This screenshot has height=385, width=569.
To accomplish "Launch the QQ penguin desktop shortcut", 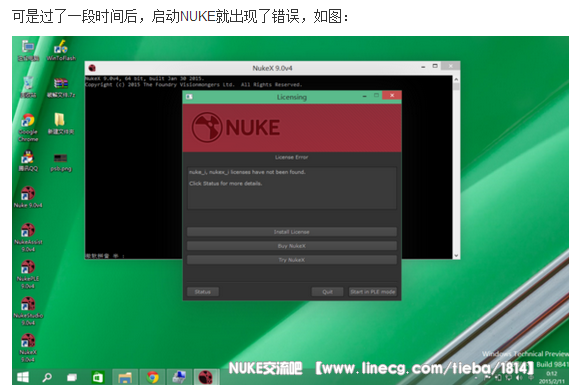I will click(x=28, y=161).
